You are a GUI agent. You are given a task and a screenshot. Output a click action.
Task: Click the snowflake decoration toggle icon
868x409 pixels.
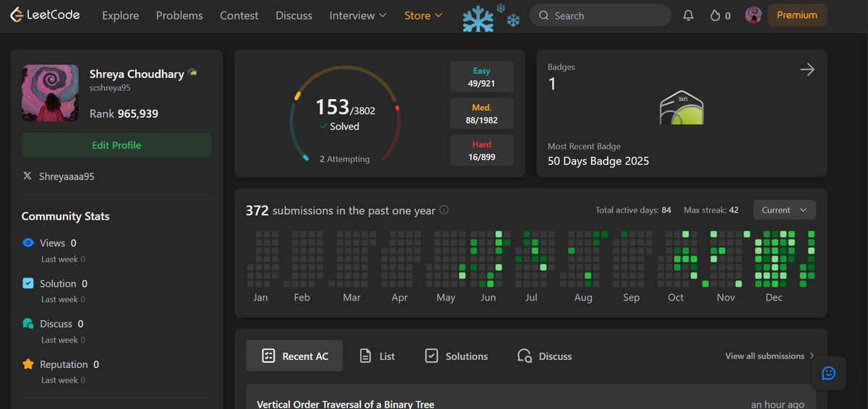coord(492,17)
